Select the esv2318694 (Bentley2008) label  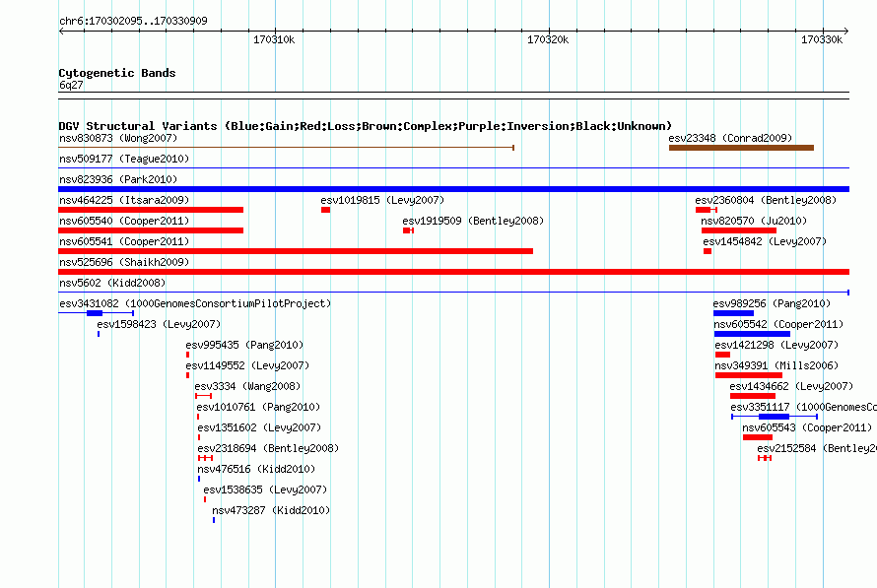tap(268, 448)
